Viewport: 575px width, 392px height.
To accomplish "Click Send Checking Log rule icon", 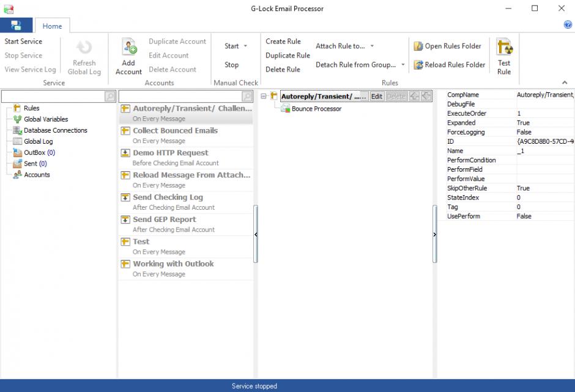I will 125,198.
